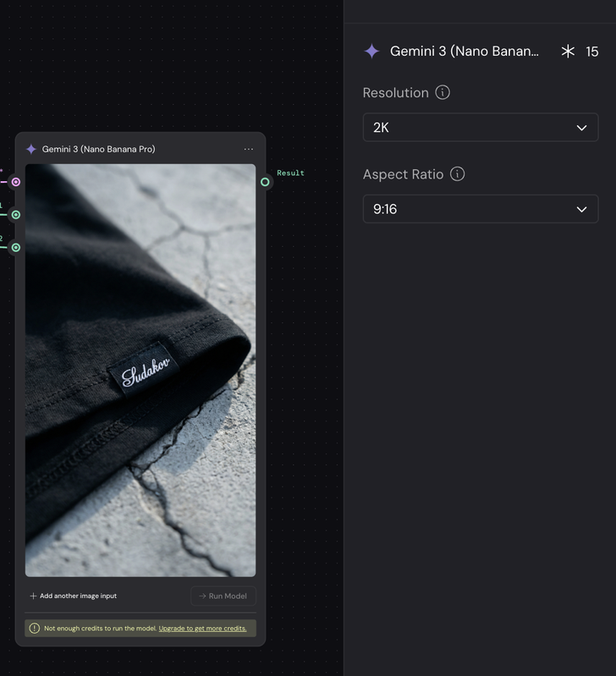
Task: Open the Resolution dropdown showing 2K
Action: coord(480,128)
